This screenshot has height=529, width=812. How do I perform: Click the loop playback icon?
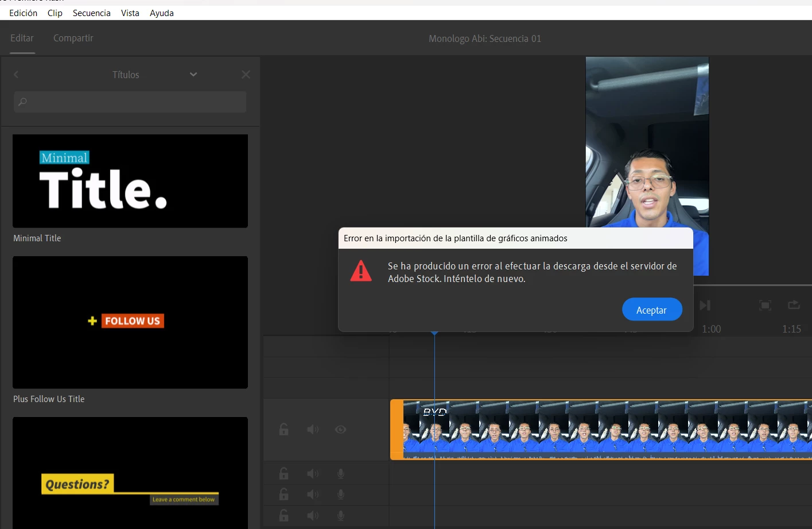pos(794,305)
